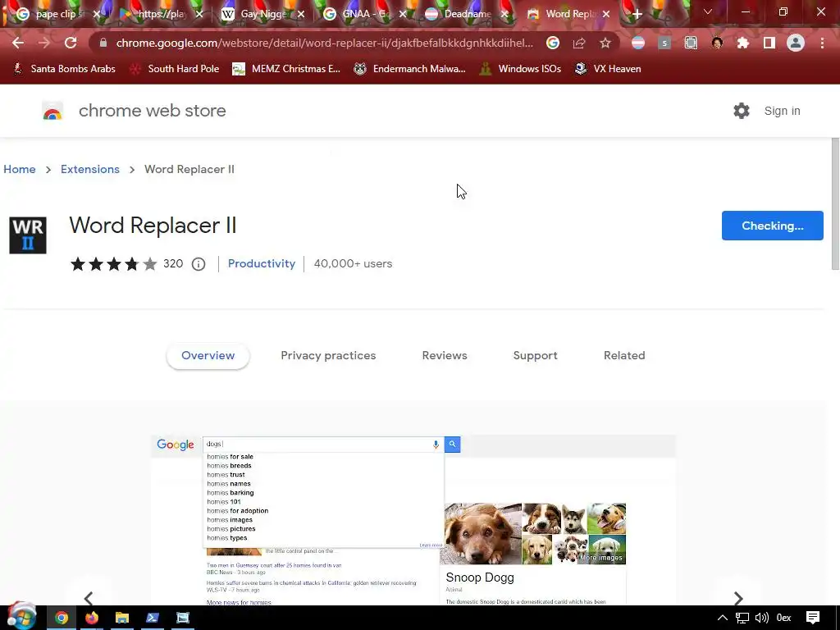Launch Firefox from the taskbar
Image resolution: width=840 pixels, height=630 pixels.
[92, 619]
